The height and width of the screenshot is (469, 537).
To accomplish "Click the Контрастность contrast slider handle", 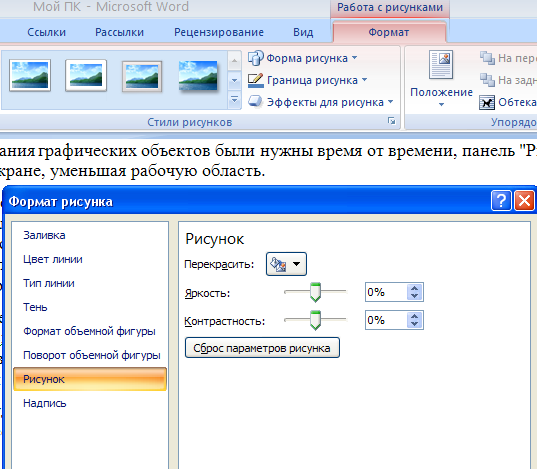I will (x=315, y=320).
